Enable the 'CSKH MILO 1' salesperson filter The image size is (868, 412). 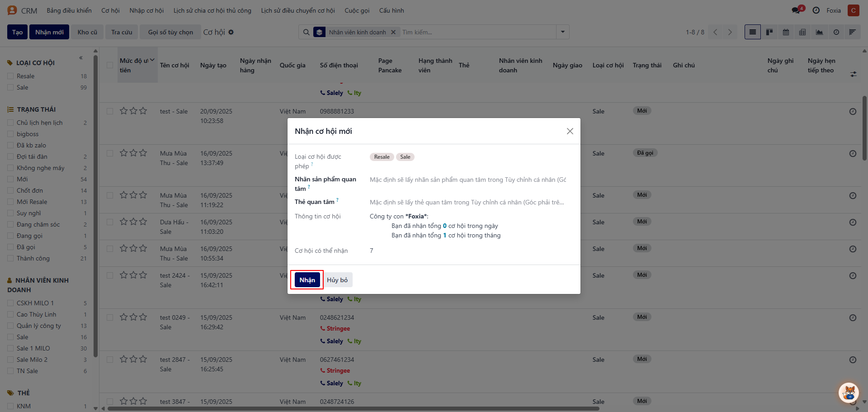point(10,303)
